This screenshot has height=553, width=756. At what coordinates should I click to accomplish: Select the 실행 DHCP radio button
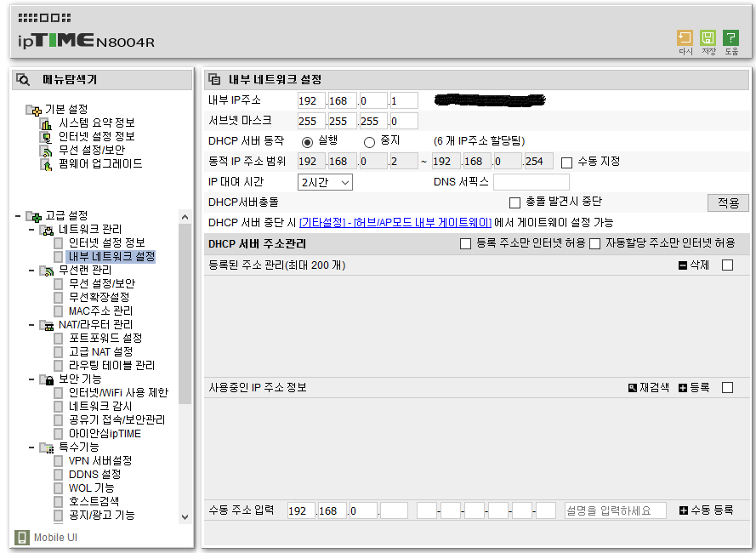pyautogui.click(x=307, y=142)
